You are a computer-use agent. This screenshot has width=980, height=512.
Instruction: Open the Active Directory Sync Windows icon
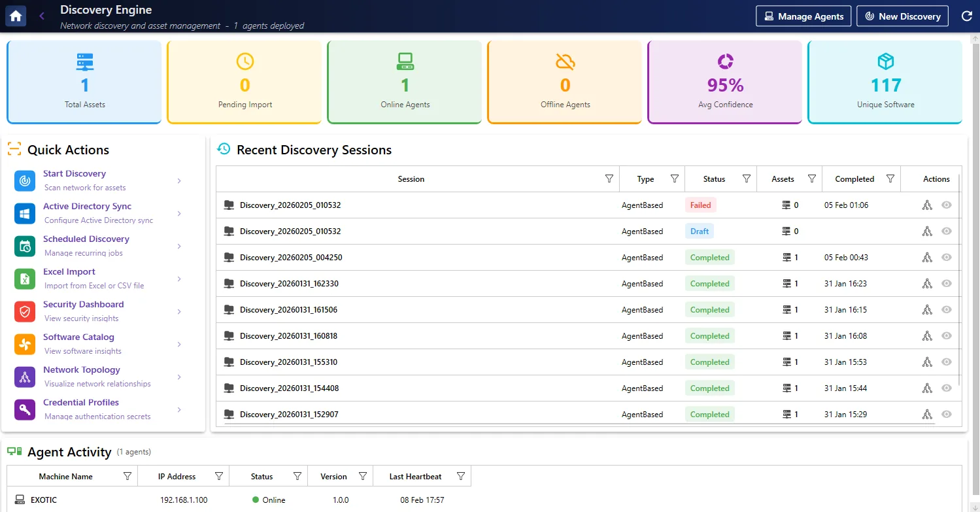[25, 214]
